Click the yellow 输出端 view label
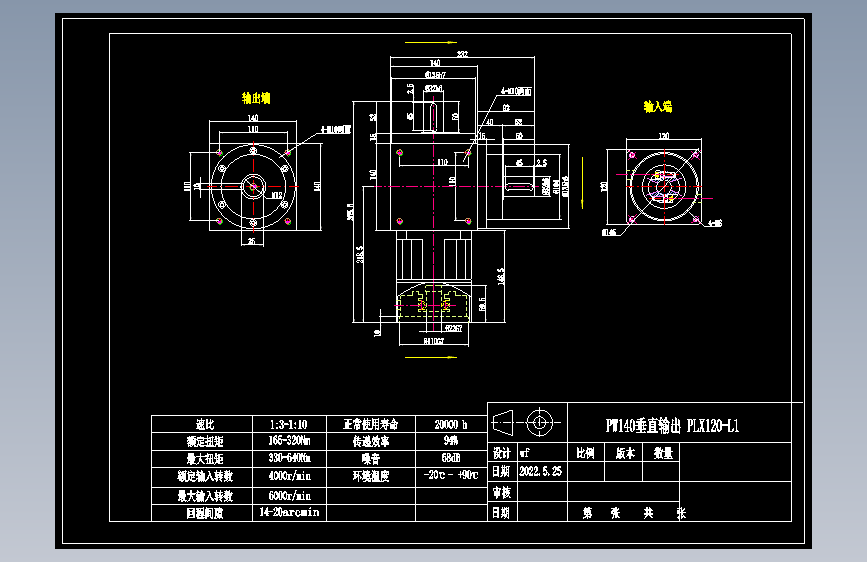This screenshot has width=867, height=562. tap(256, 98)
